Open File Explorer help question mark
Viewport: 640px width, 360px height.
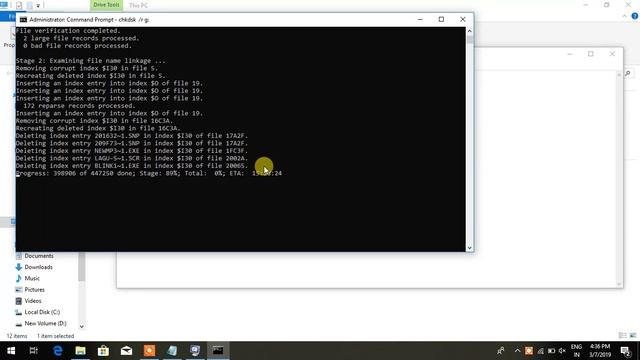tap(635, 16)
